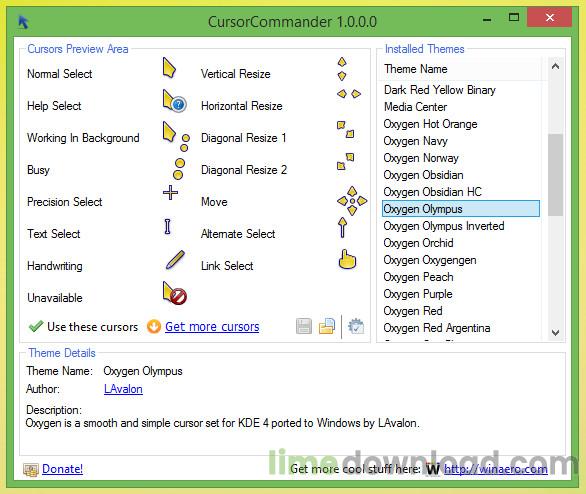This screenshot has height=494, width=586.
Task: Click the themes list scroll up arrow
Action: click(555, 67)
